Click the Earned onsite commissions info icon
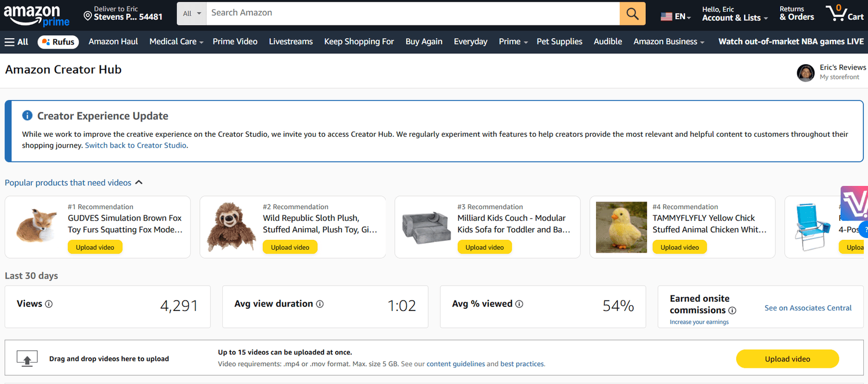The image size is (868, 384). click(733, 310)
